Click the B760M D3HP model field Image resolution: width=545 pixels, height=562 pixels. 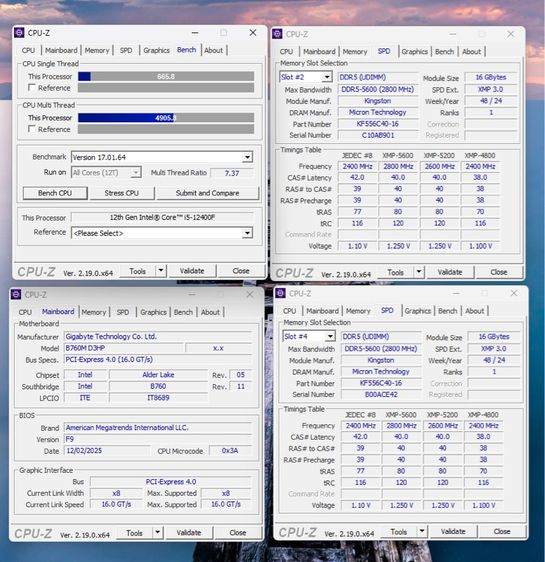tap(123, 348)
